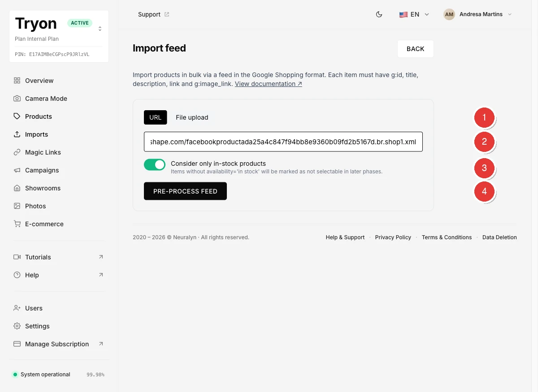538x392 pixels.
Task: Click the Magic Links chain icon
Action: pos(17,152)
